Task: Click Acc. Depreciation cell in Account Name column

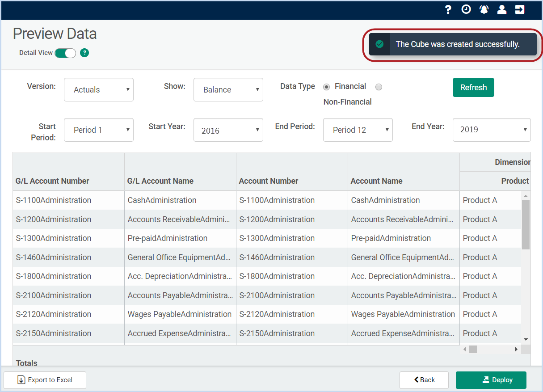Action: coord(404,276)
